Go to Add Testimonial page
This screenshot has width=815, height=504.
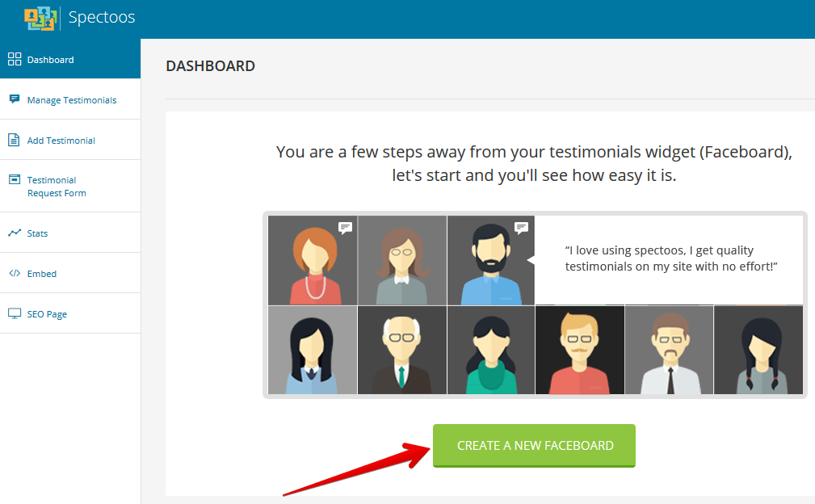[70, 140]
